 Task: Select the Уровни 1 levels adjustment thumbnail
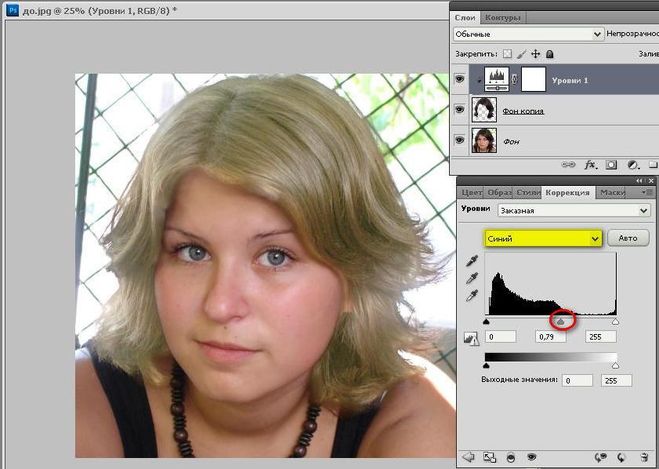pyautogui.click(x=497, y=79)
